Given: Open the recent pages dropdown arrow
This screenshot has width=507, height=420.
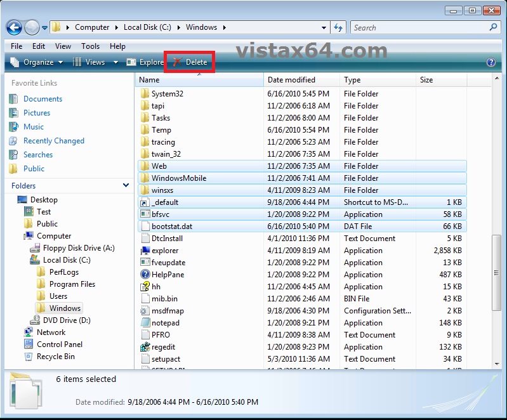Looking at the screenshot, I should [x=44, y=28].
